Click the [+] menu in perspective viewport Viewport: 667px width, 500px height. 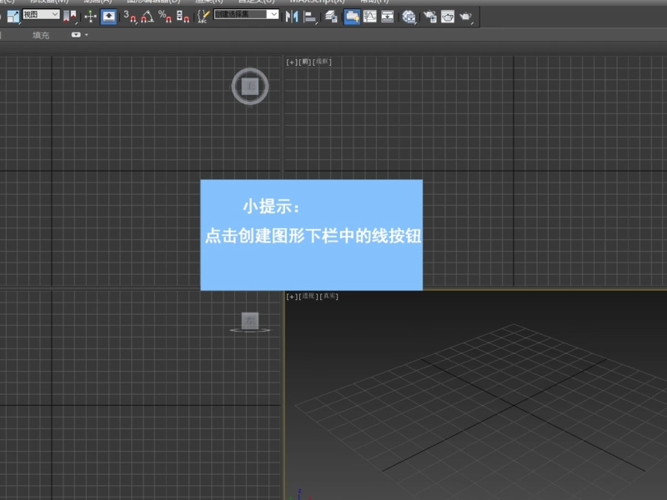[291, 296]
